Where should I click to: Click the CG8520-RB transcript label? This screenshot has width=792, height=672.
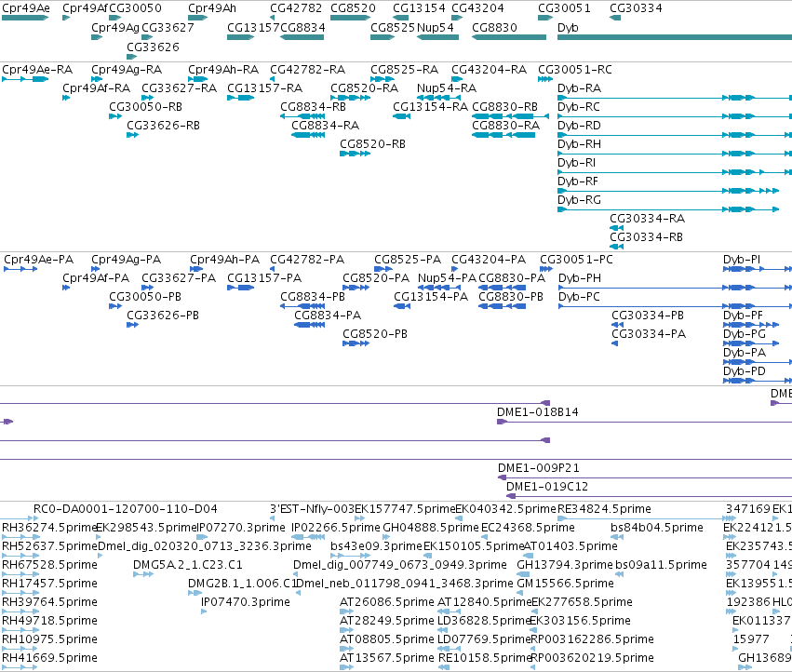tap(373, 144)
